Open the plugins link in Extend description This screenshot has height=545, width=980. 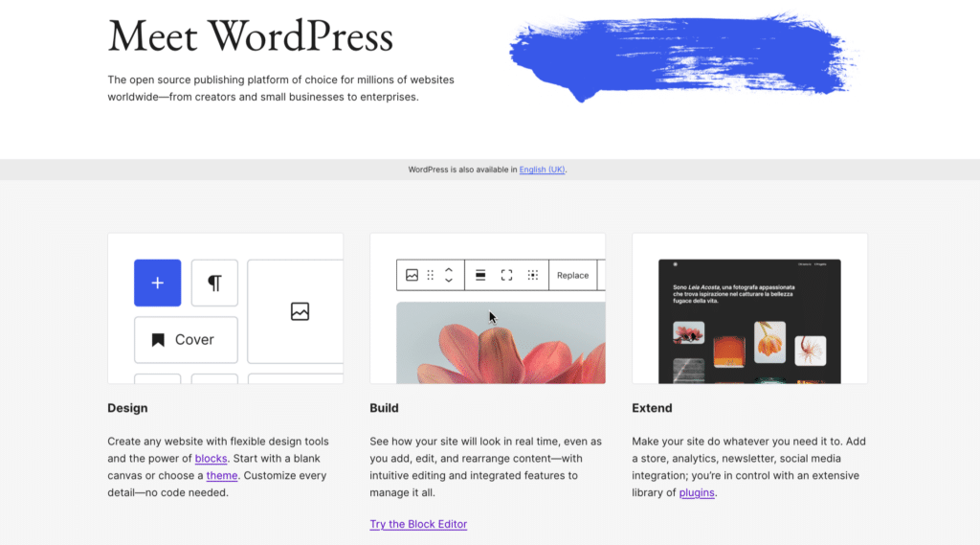(697, 493)
